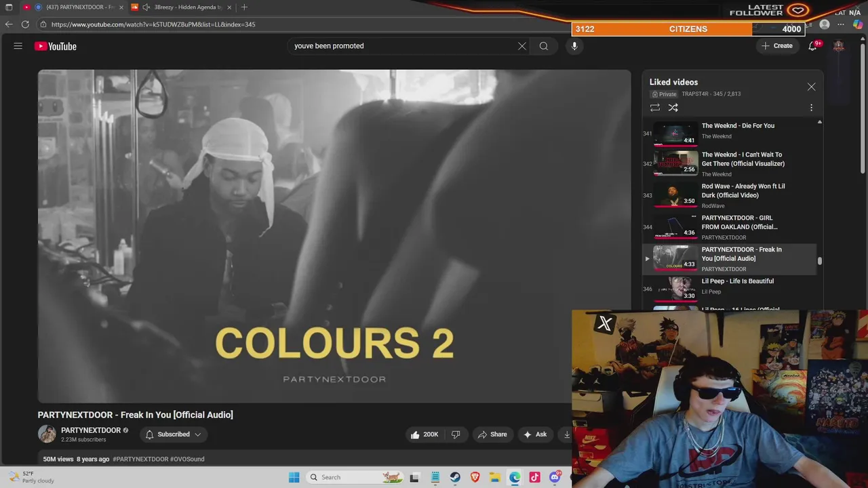Open weather widget Partly cloudy
Screen dimensions: 868x488
(x=31, y=477)
